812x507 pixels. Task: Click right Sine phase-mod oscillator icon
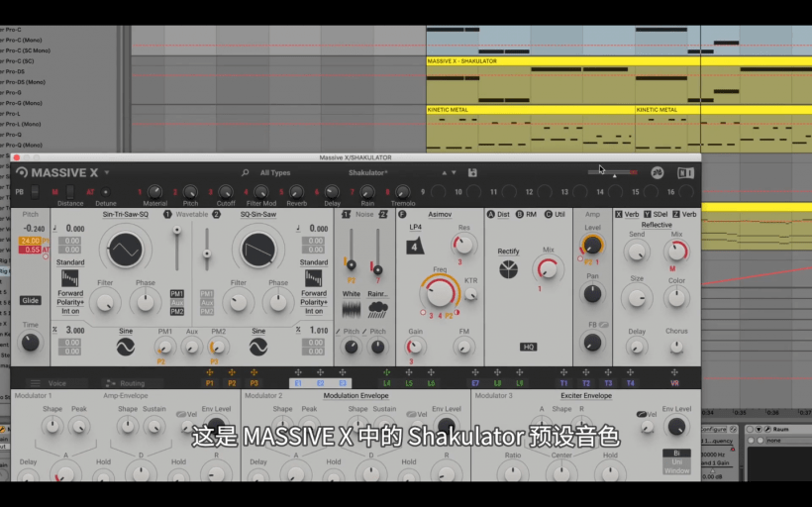[258, 347]
